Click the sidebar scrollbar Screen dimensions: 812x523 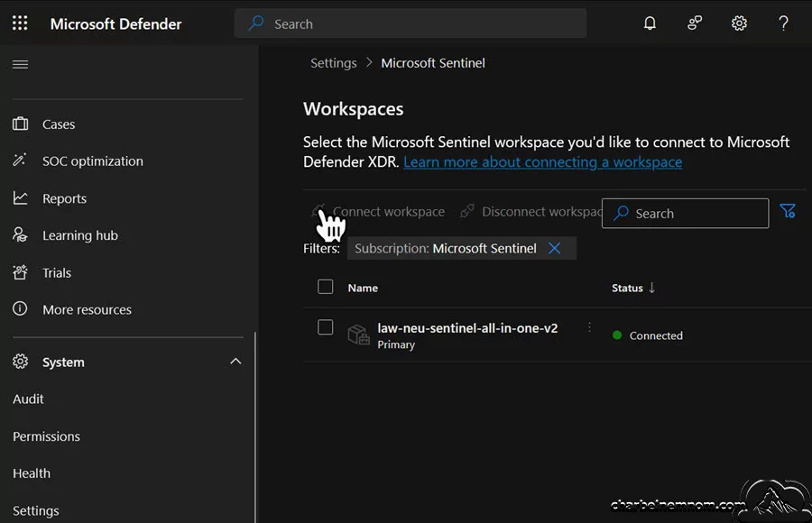[x=254, y=427]
